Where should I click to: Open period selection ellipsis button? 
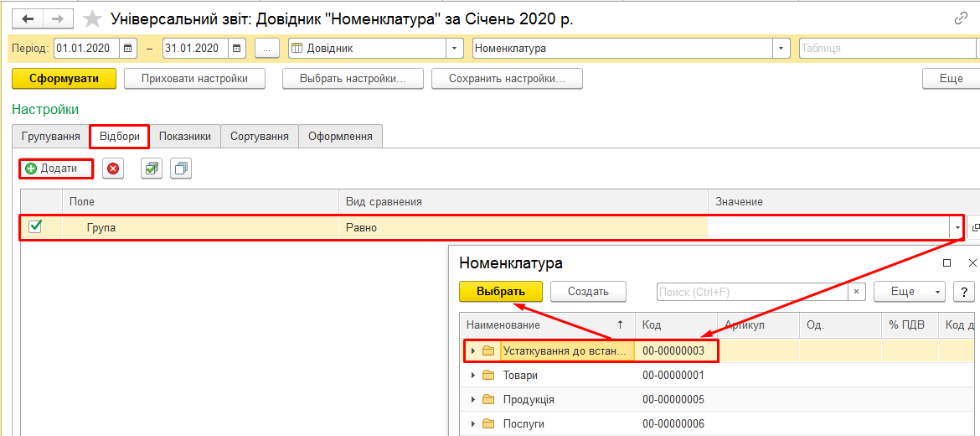coord(267,48)
